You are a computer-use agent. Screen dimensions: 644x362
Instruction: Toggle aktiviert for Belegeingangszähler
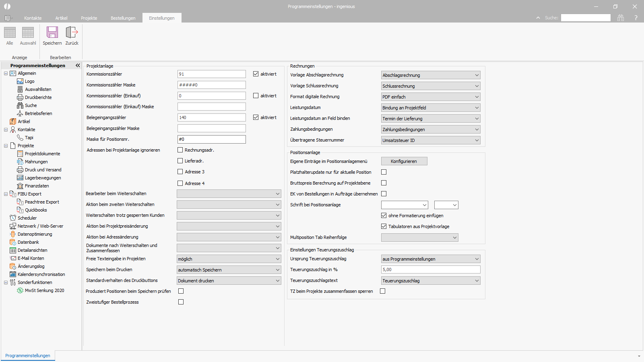256,117
